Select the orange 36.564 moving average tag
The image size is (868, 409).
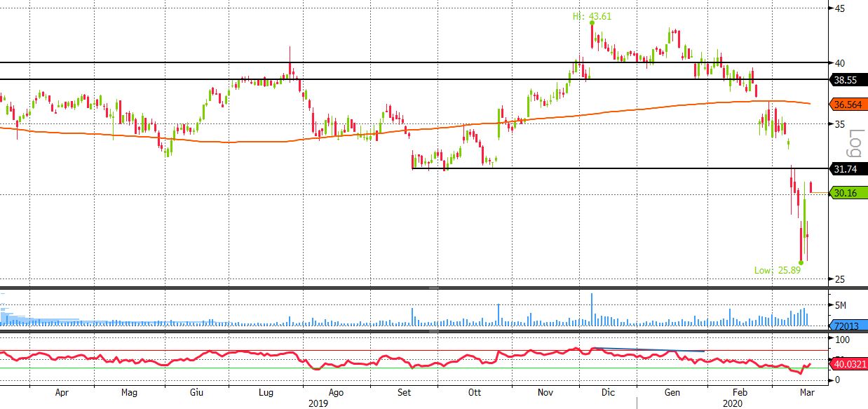848,104
